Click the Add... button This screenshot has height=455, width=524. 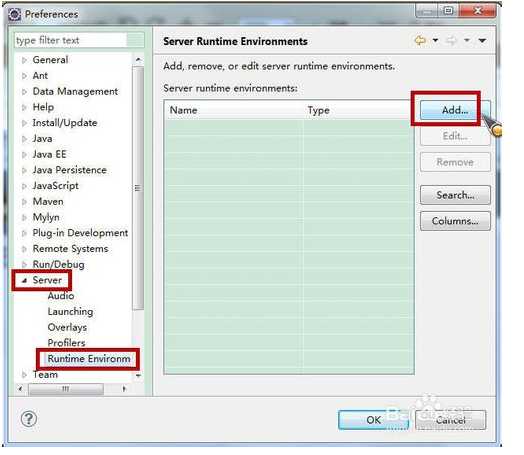click(455, 110)
